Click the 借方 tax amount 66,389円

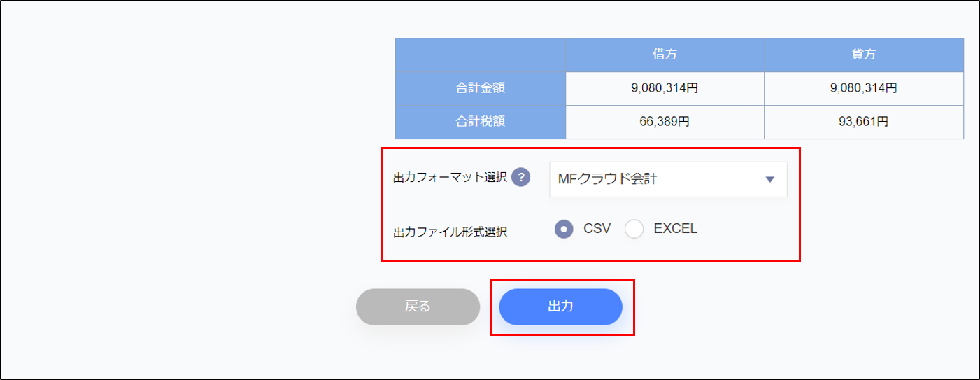(x=665, y=122)
